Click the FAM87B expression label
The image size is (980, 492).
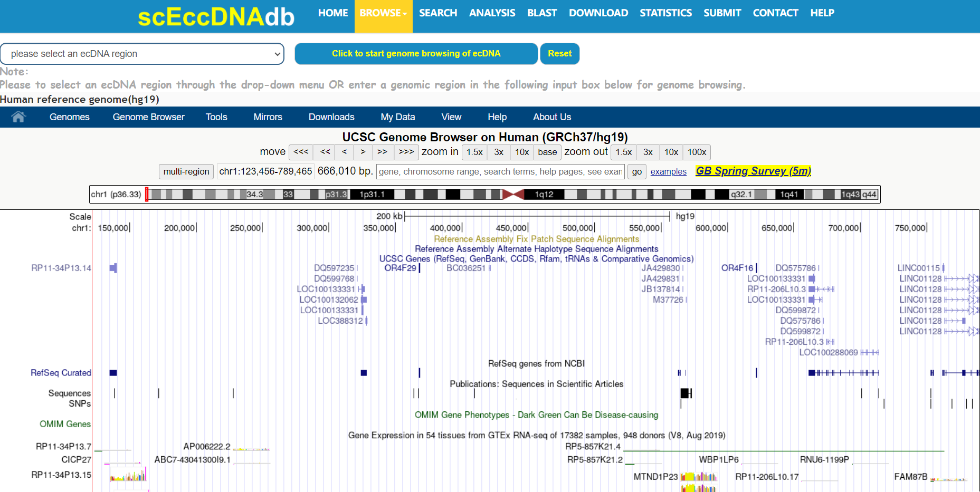coord(911,477)
